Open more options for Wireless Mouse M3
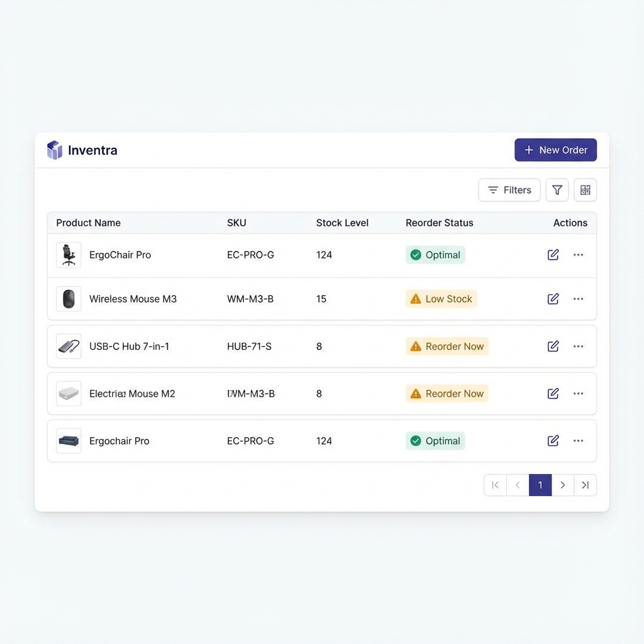Image resolution: width=644 pixels, height=644 pixels. (x=579, y=299)
